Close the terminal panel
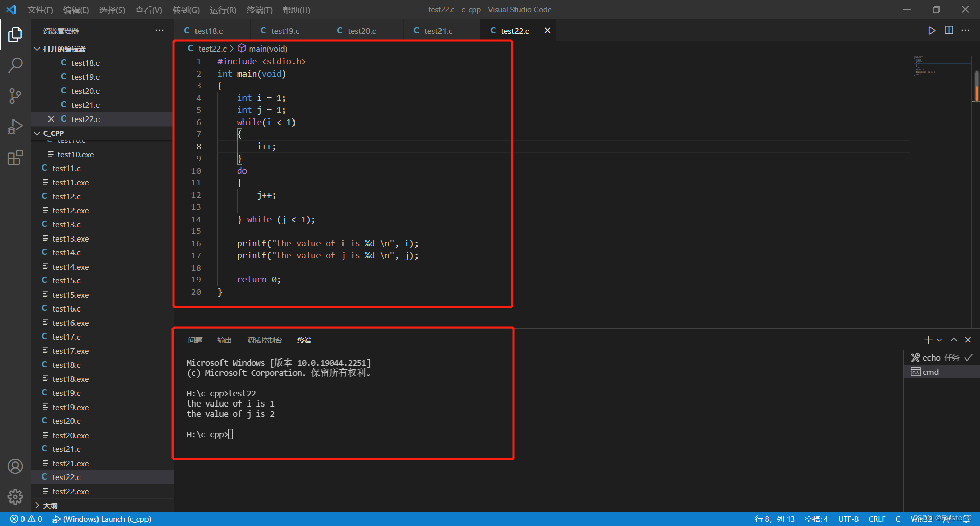Screen dimensions: 980x526 pos(968,340)
